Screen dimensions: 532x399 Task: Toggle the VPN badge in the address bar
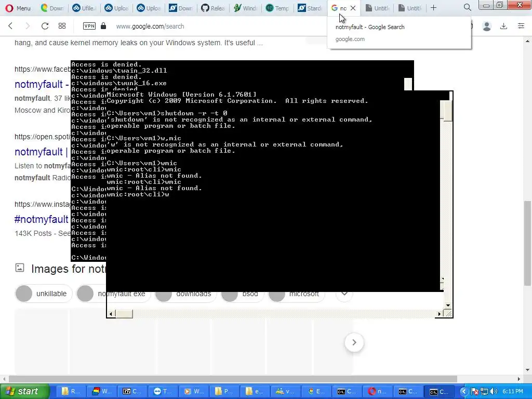tap(89, 26)
